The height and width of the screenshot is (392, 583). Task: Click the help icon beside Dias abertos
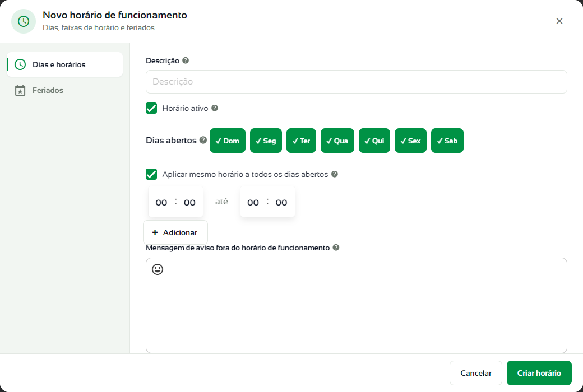(203, 139)
